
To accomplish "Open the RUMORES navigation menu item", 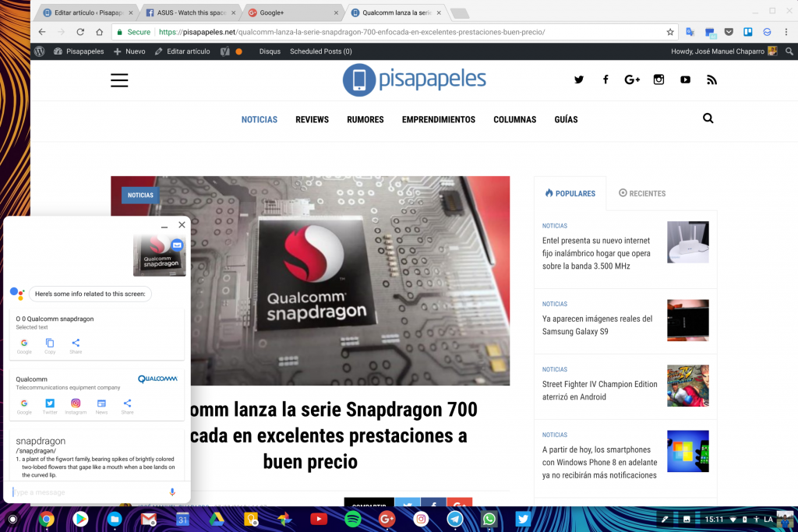I will [x=365, y=119].
